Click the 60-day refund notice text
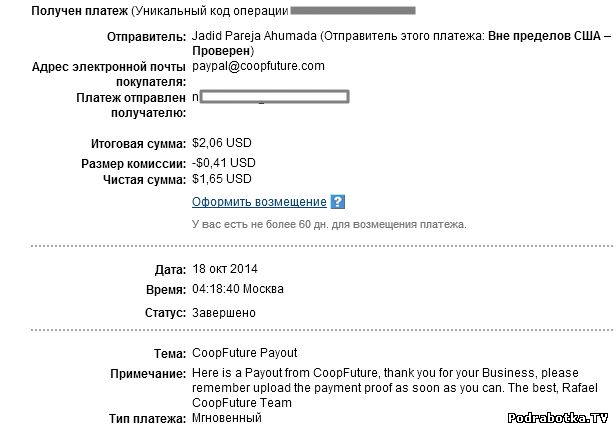The height and width of the screenshot is (428, 613). [x=328, y=224]
